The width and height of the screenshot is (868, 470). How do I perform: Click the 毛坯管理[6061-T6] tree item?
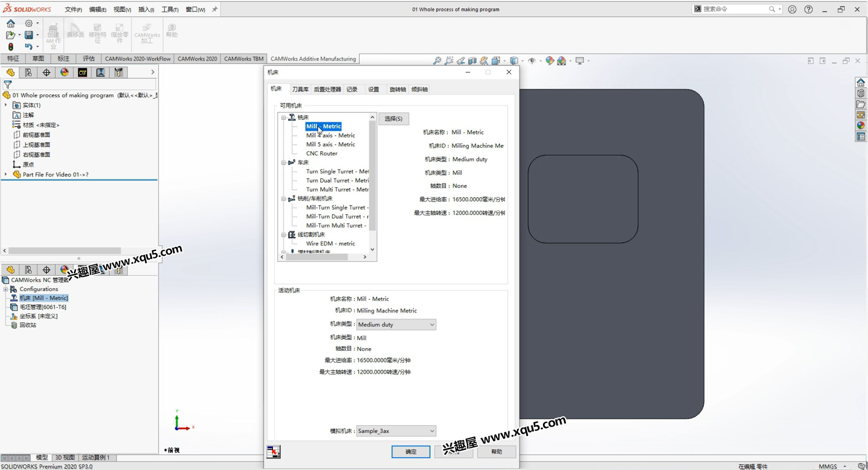(43, 307)
